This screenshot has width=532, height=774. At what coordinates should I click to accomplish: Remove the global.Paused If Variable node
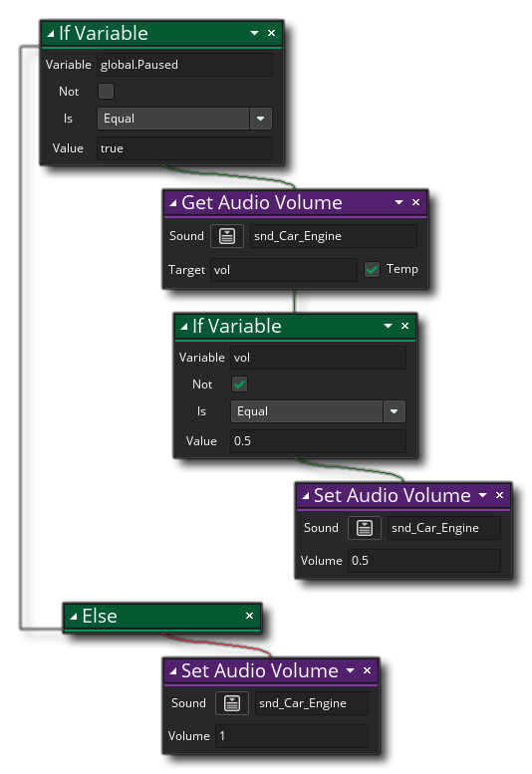click(x=271, y=33)
